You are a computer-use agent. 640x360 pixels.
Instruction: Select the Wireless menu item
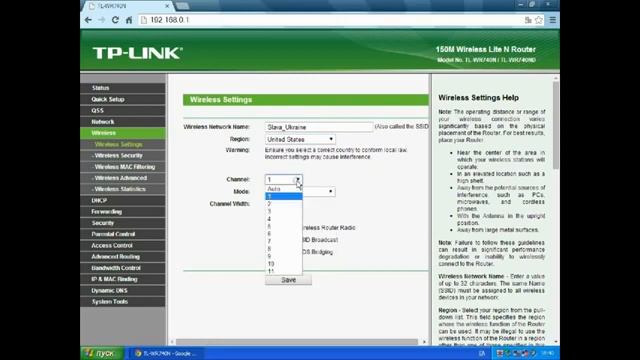tap(123, 133)
